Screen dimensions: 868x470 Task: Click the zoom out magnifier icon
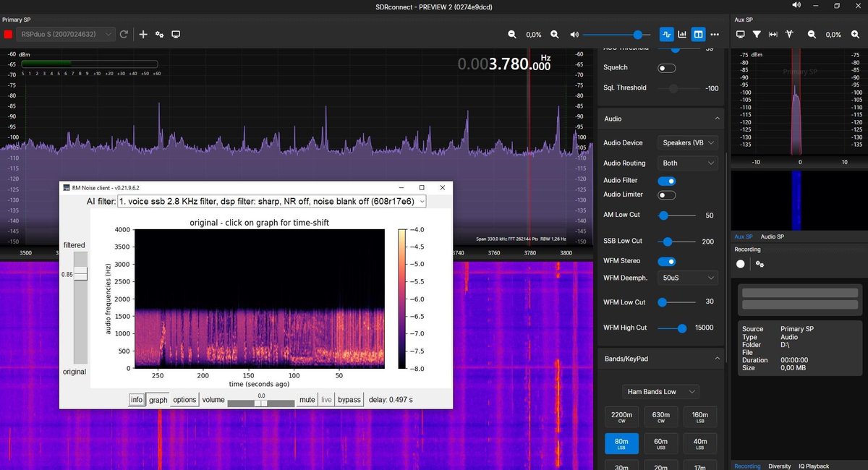(511, 34)
